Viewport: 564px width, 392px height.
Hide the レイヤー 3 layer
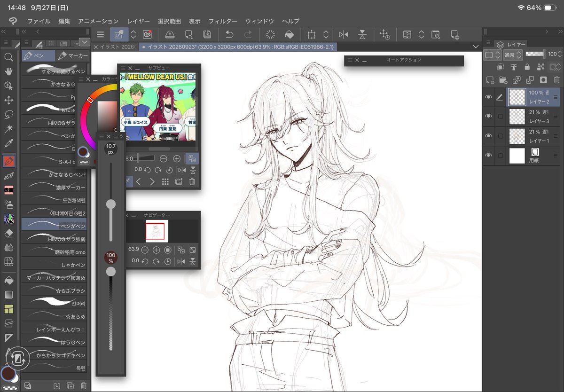point(489,116)
